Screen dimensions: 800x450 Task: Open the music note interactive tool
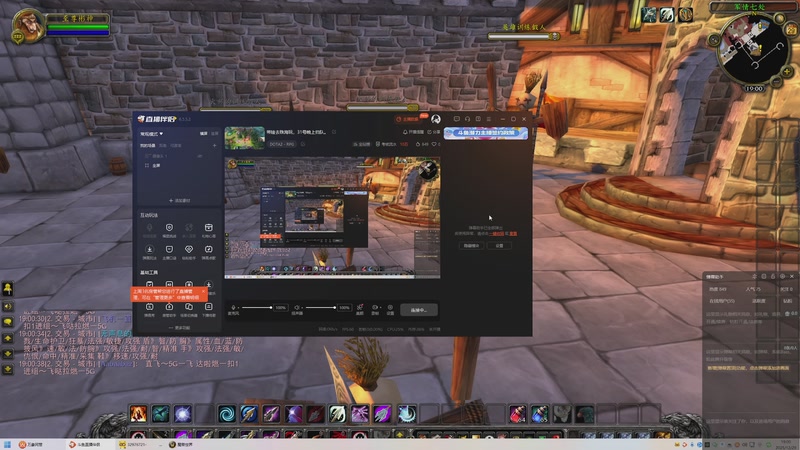click(x=208, y=249)
